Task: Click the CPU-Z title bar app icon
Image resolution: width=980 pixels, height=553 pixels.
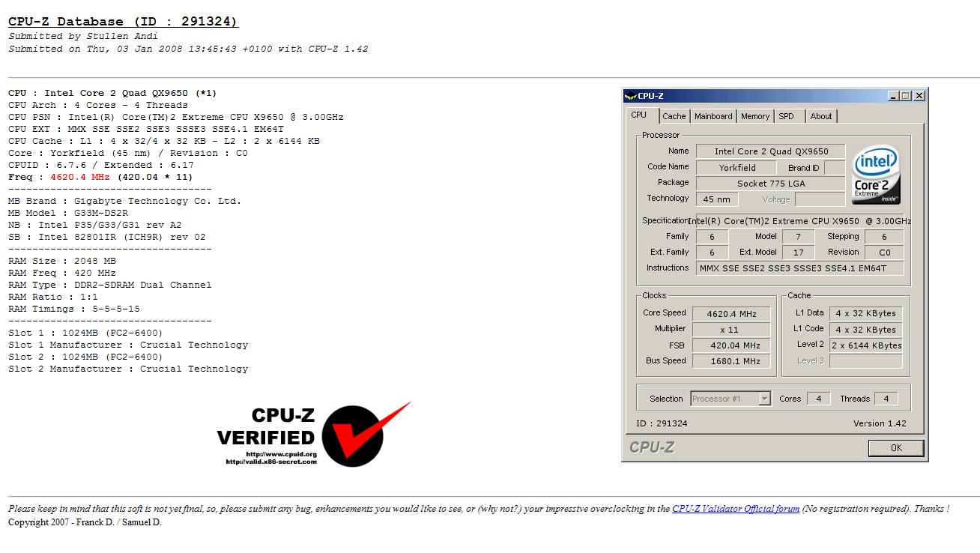Action: pos(631,96)
